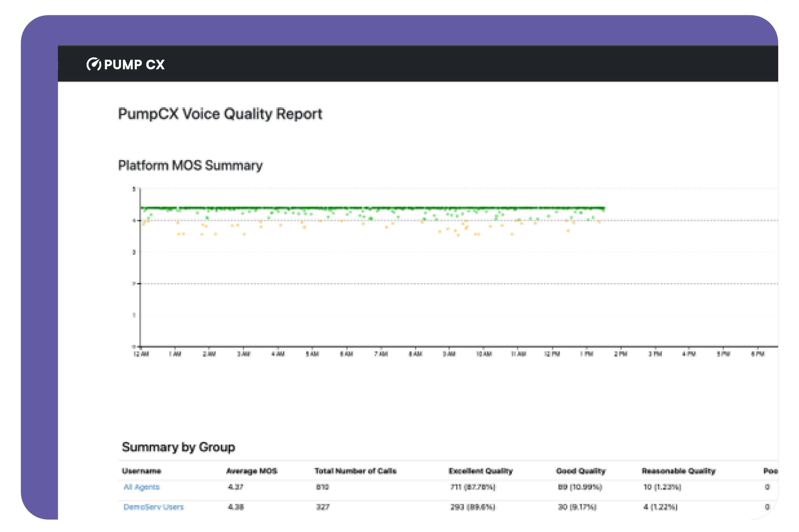Click All Agents average MOS value 4.37
Viewport: 799px width, 532px height.
point(235,487)
